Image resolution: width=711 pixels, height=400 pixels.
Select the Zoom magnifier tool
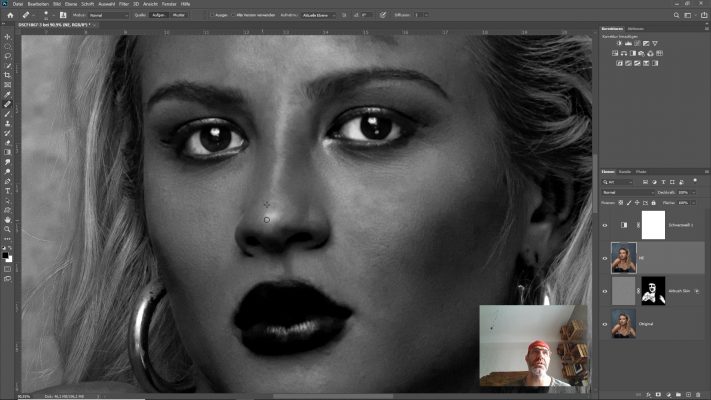click(7, 229)
